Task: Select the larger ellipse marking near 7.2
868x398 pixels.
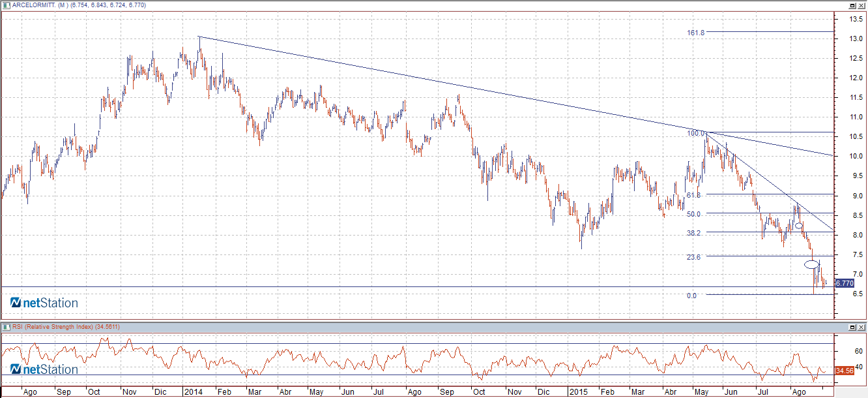Action: tap(811, 264)
